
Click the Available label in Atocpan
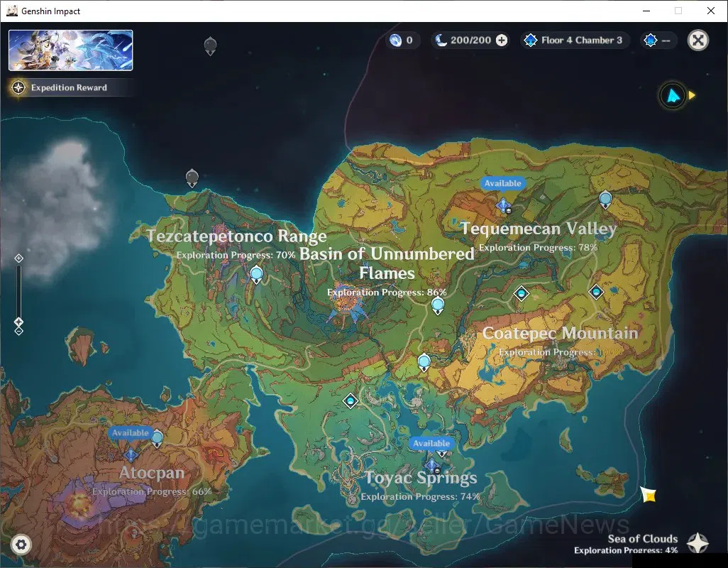click(131, 432)
